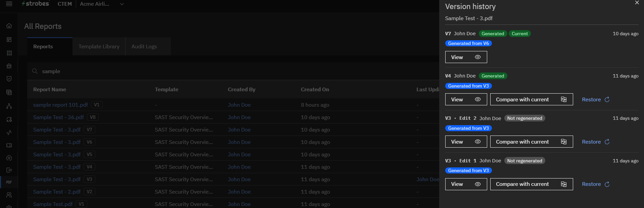
Task: Open sample report 101.pdf link
Action: (60, 105)
